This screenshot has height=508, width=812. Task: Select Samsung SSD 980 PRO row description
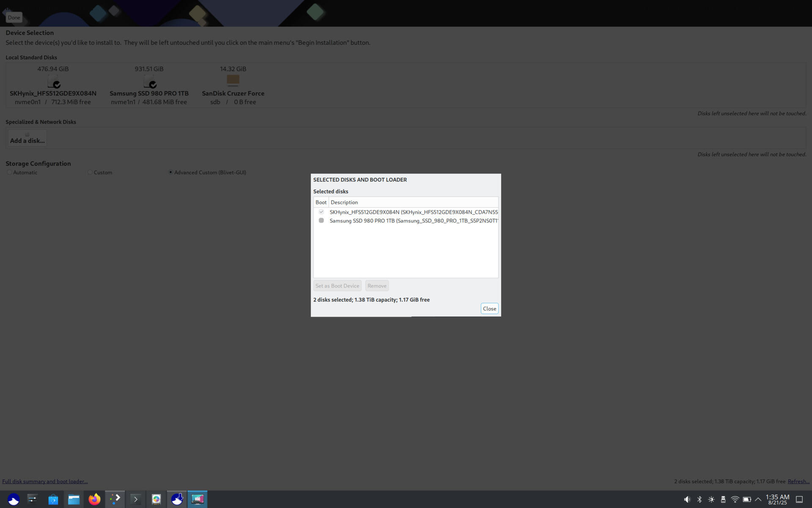click(414, 221)
